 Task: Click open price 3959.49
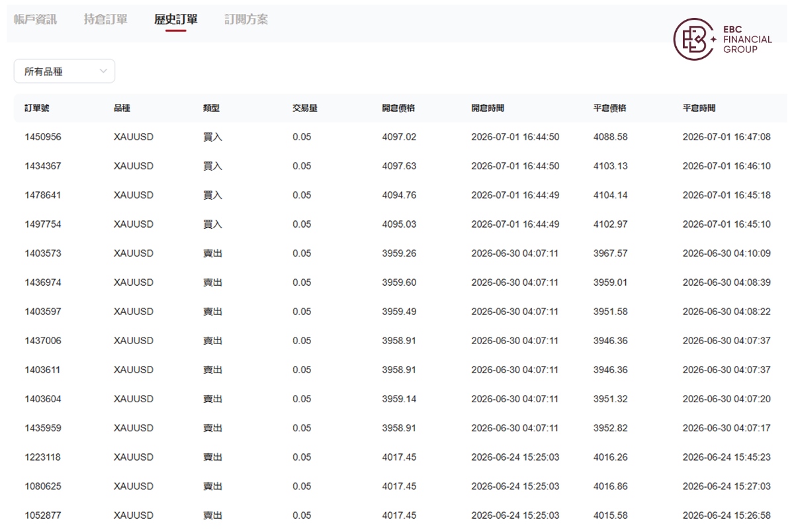coord(399,312)
